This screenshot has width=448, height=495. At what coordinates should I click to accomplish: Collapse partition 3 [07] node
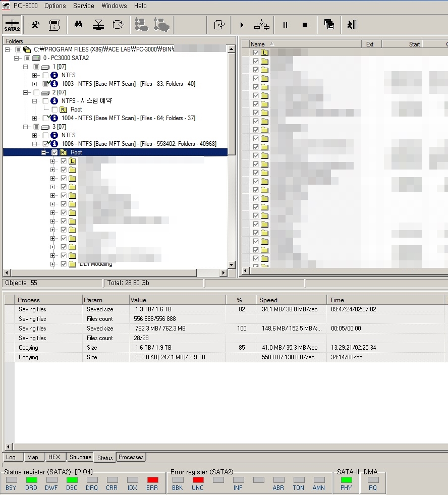click(25, 127)
